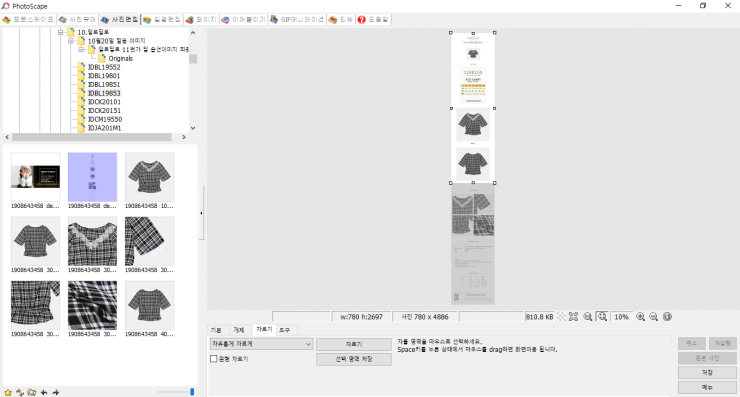Select the IDBL19853 folder
This screenshot has height=397, width=740.
[x=104, y=93]
